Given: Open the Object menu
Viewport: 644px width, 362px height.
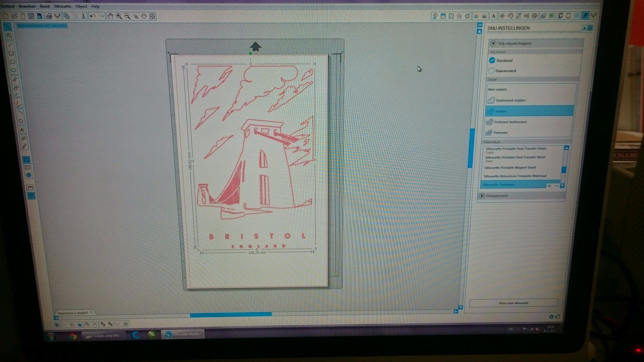Looking at the screenshot, I should point(81,6).
